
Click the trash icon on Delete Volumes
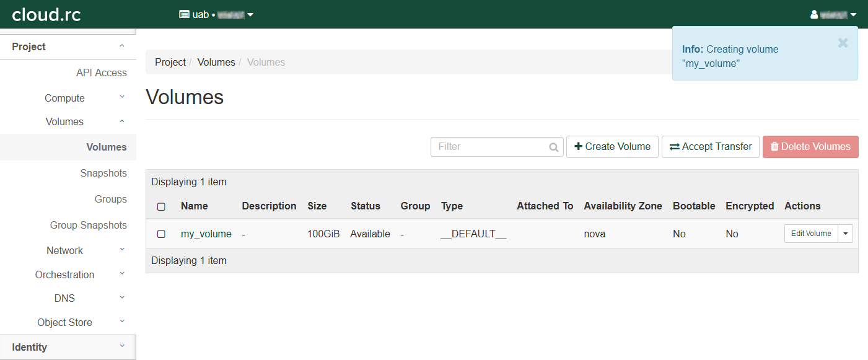(774, 147)
